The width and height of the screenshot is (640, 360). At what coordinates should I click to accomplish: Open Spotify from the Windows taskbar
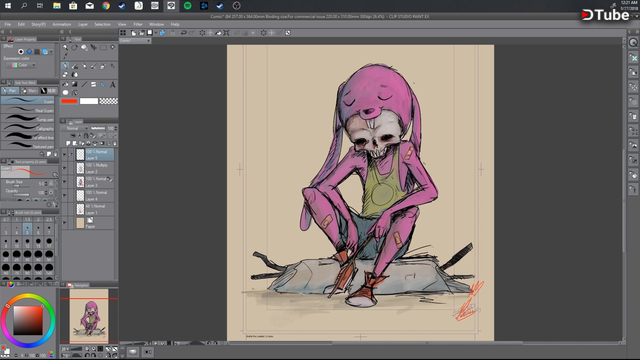coord(187,6)
